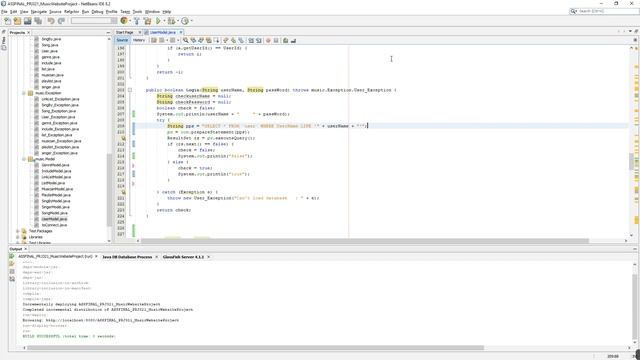Click the Undo toolbar icon
This screenshot has height=360, width=640.
51,21
